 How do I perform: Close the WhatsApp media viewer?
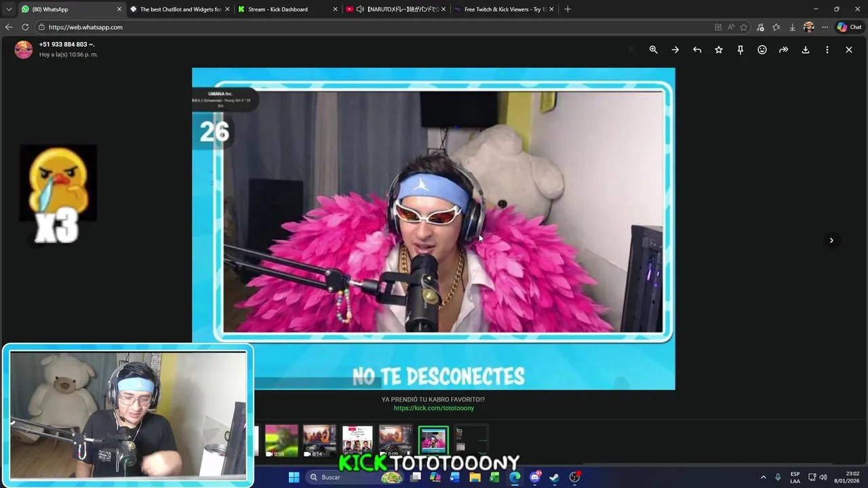pos(848,49)
